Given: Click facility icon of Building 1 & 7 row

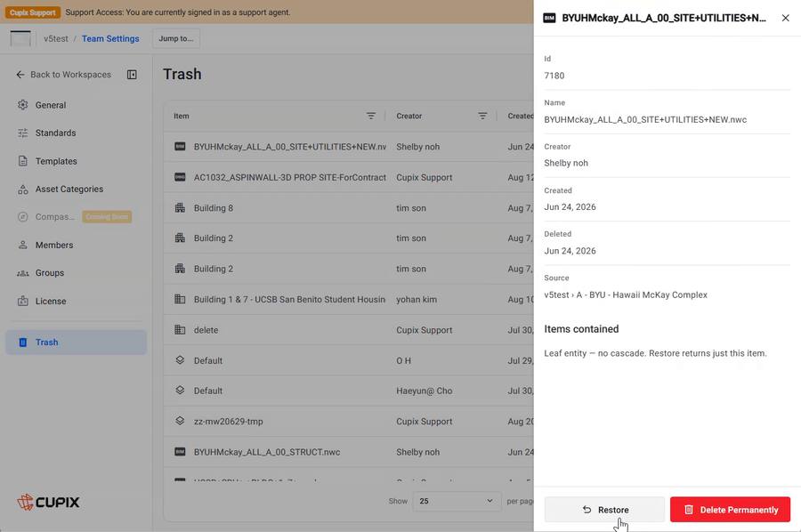Looking at the screenshot, I should tap(180, 299).
